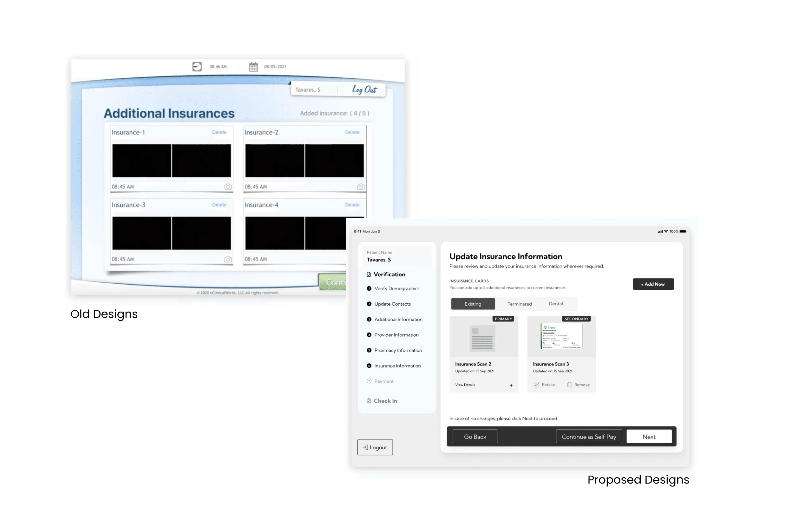Image resolution: width=812 pixels, height=528 pixels.
Task: Delete Insurance-3 in old design
Action: pyautogui.click(x=219, y=205)
